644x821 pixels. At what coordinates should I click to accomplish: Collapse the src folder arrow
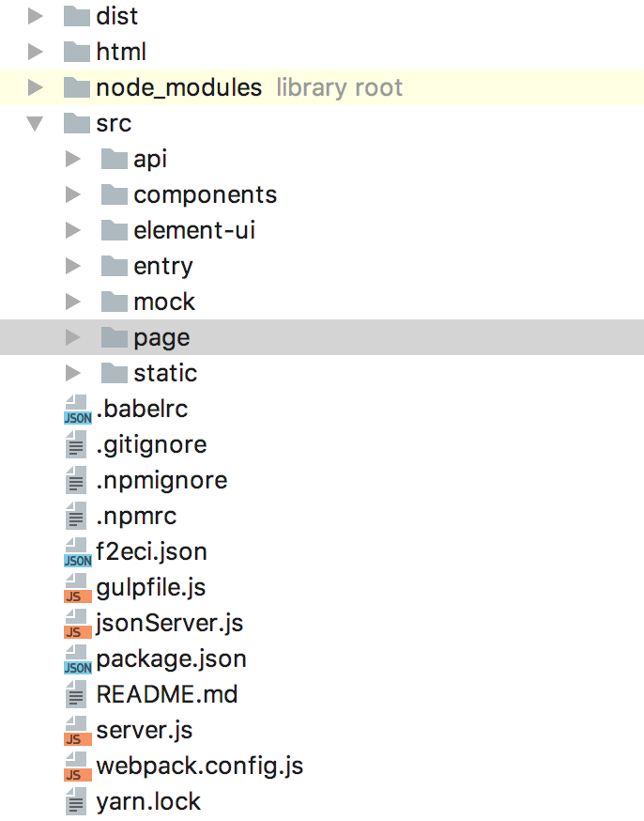click(x=36, y=124)
